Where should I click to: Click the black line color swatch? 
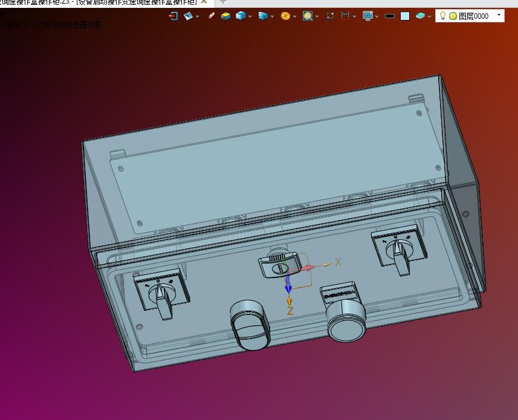(390, 16)
